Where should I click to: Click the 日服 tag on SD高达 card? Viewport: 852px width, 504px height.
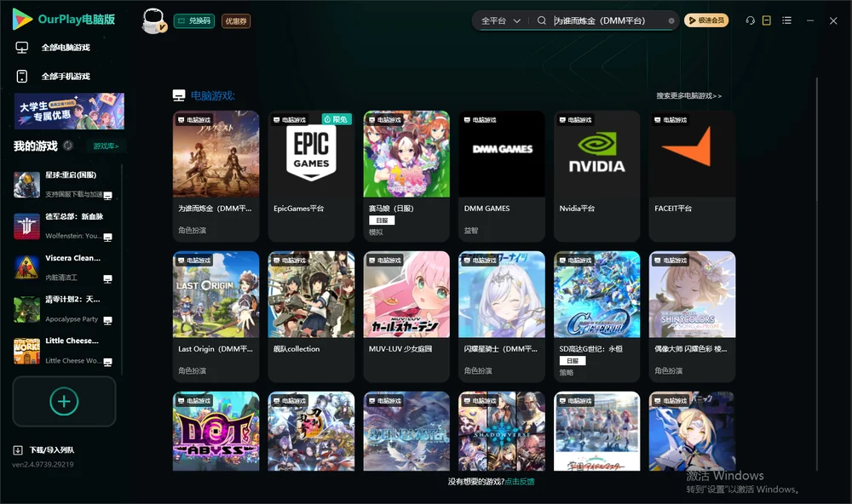pos(573,361)
